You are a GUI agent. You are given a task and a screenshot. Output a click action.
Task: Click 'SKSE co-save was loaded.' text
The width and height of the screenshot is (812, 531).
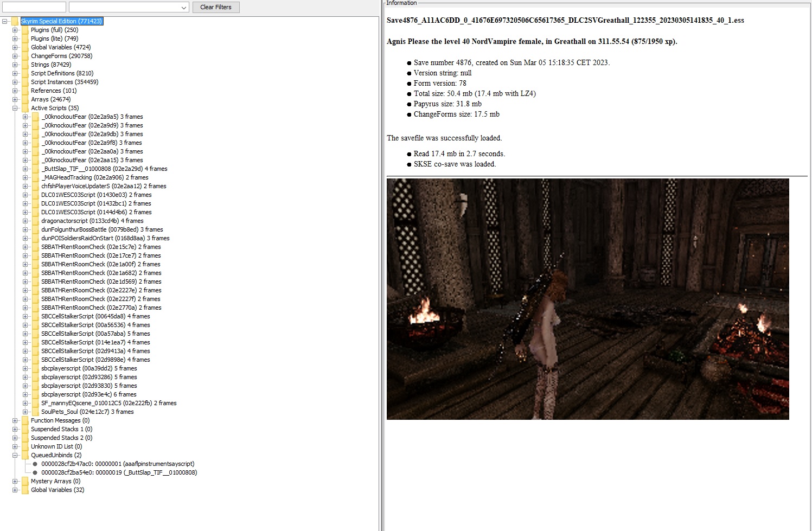(x=455, y=164)
